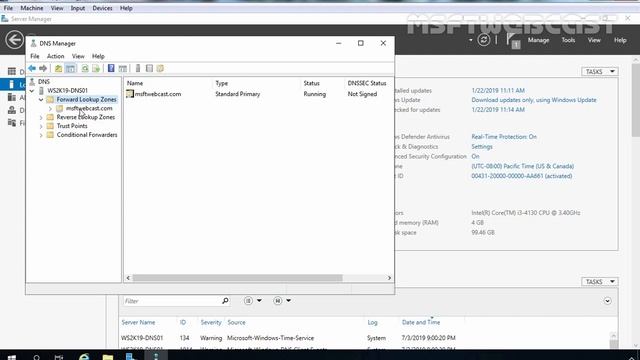
Task: Click the Pacific Time zone link
Action: coord(523,166)
